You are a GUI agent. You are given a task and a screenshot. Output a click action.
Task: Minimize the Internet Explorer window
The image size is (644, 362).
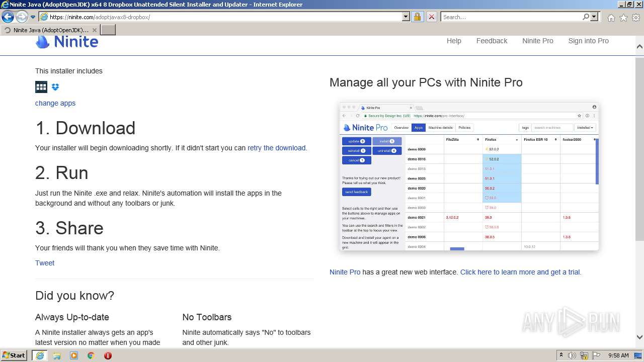coord(620,5)
